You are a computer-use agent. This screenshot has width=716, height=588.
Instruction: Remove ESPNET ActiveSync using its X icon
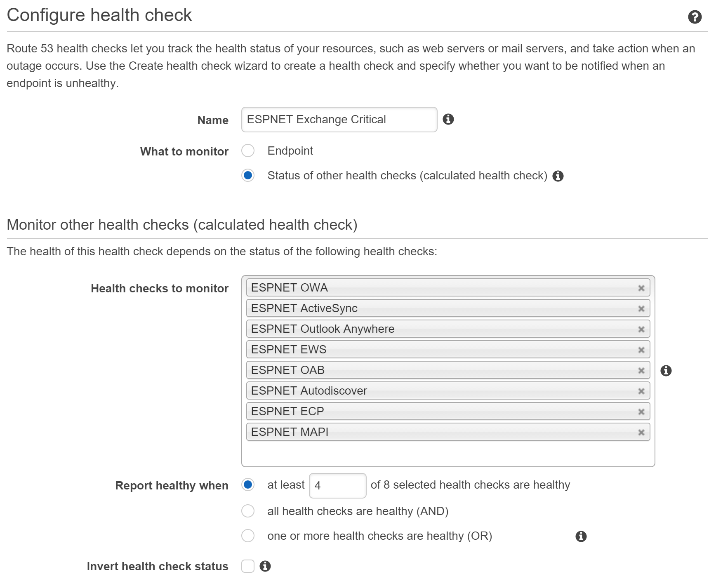pyautogui.click(x=642, y=308)
